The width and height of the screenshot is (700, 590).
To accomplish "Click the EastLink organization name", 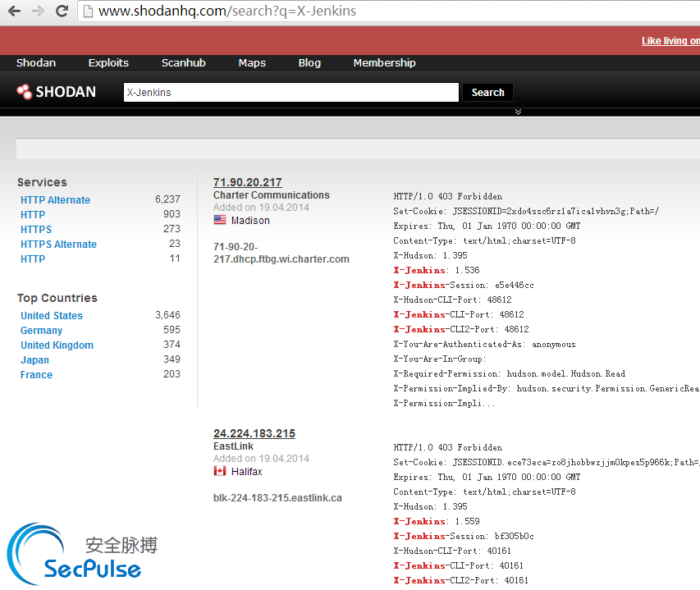I will click(233, 446).
